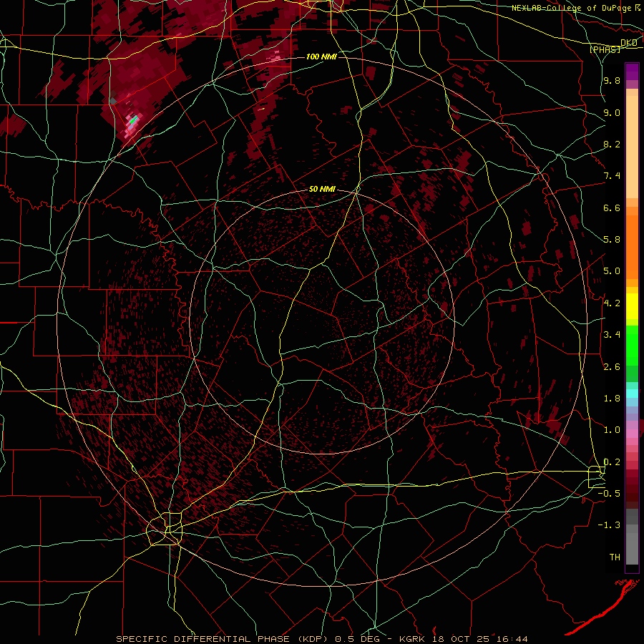Click the "50 NMI" range ring label

[x=322, y=189]
